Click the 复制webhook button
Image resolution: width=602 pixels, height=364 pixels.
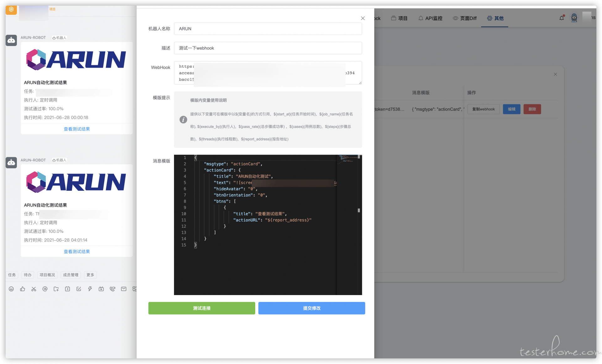click(483, 109)
